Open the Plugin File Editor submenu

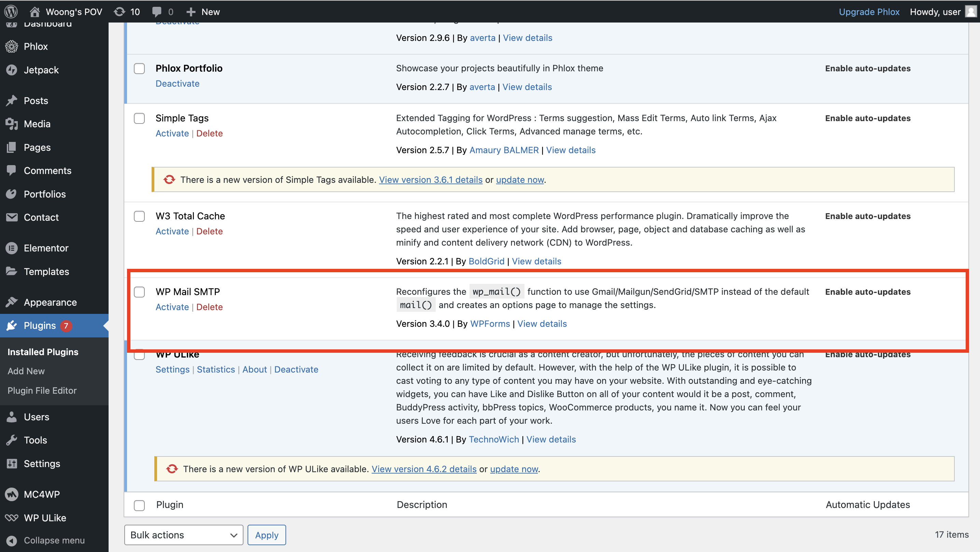click(42, 390)
